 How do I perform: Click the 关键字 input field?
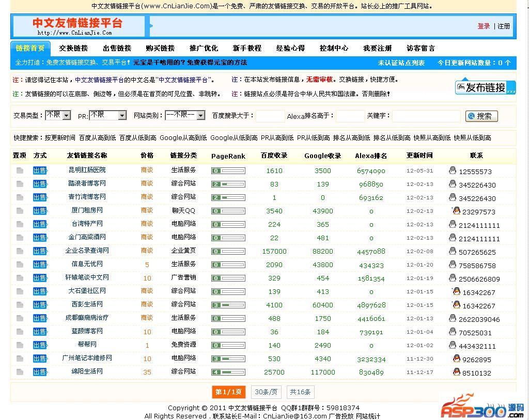point(426,116)
